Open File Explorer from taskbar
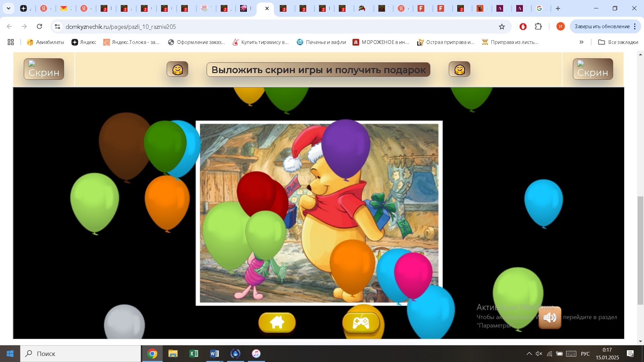 [173, 354]
